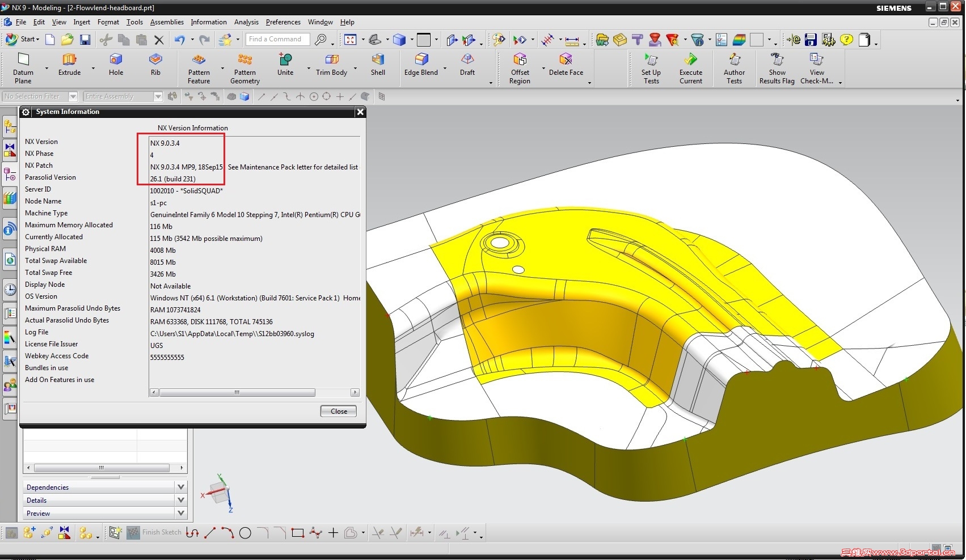Activate the Rib tool

coord(155,65)
